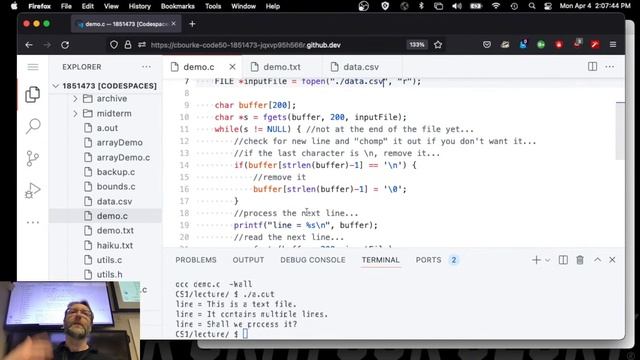
Task: Show additional activity bar views ellipsis
Action: (33, 222)
